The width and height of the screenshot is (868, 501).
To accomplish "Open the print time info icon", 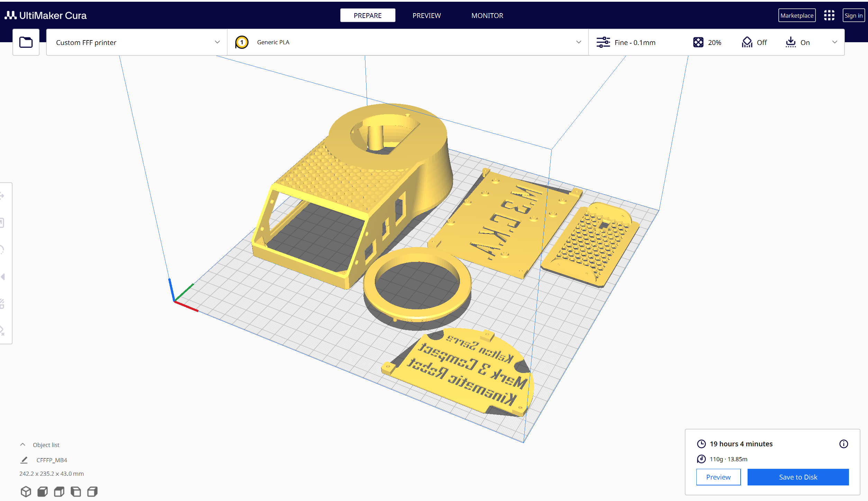I will [843, 444].
